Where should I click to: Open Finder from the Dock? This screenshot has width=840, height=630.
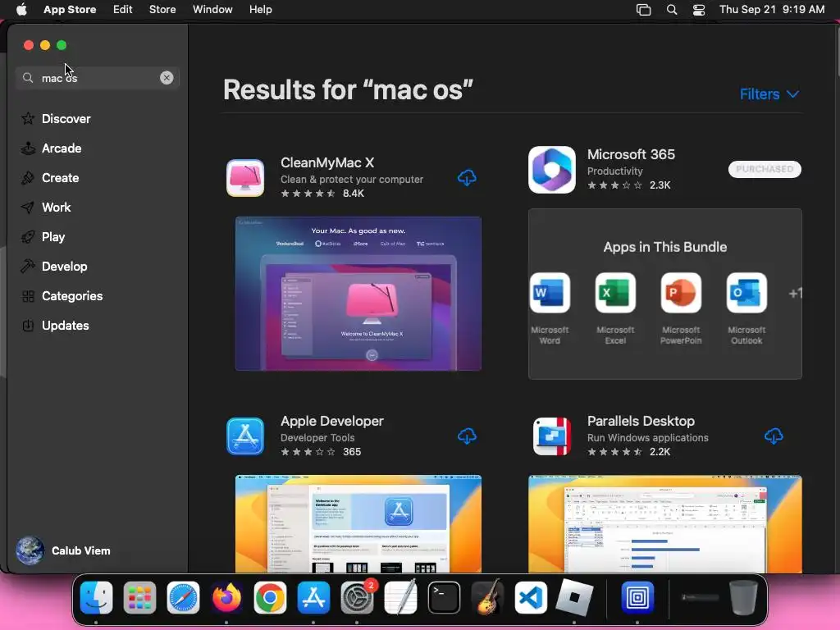coord(97,597)
